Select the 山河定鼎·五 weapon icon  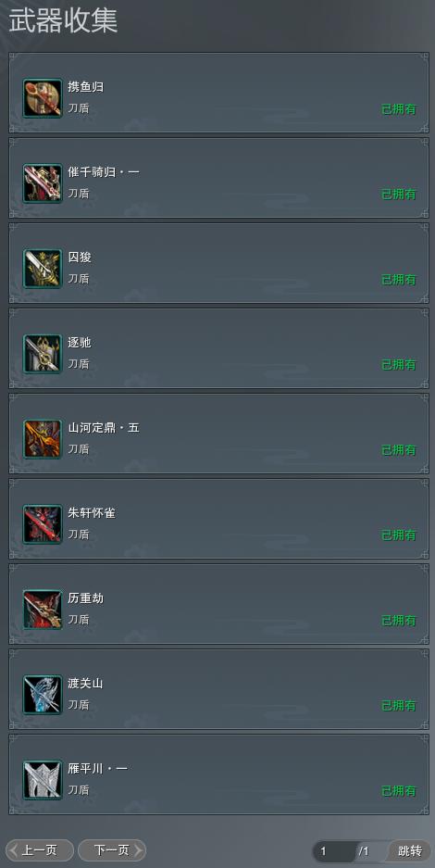pyautogui.click(x=42, y=439)
